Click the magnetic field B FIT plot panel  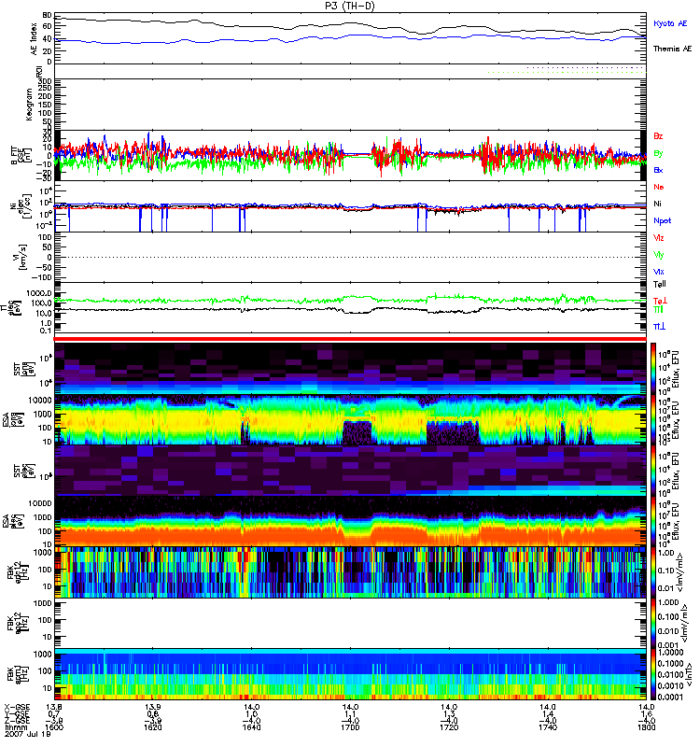point(350,155)
